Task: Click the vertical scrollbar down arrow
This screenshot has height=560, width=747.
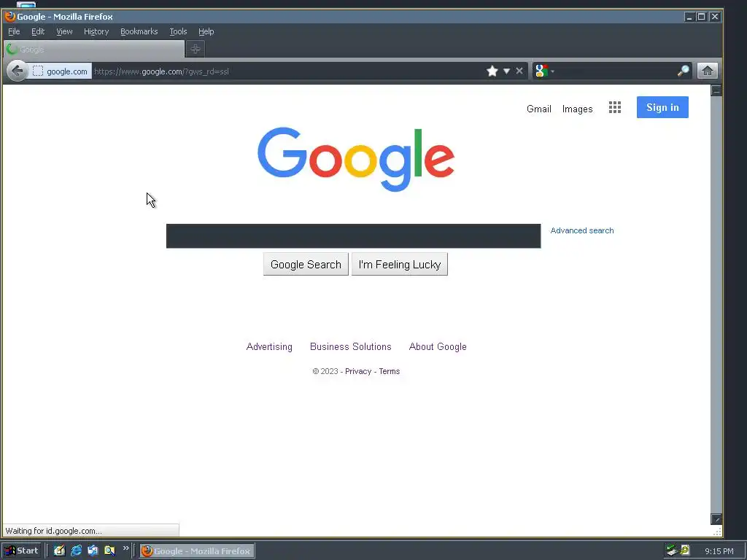Action: pos(716,519)
